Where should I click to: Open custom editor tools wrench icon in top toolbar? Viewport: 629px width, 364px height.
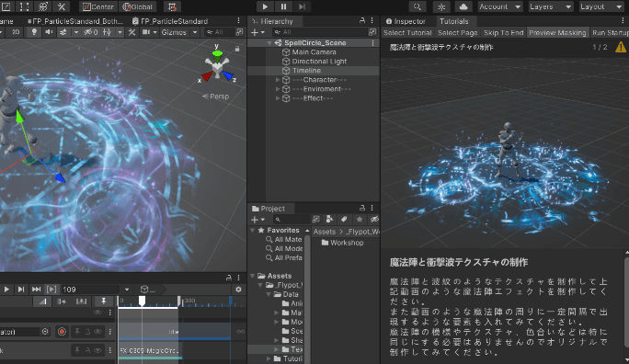(x=62, y=6)
